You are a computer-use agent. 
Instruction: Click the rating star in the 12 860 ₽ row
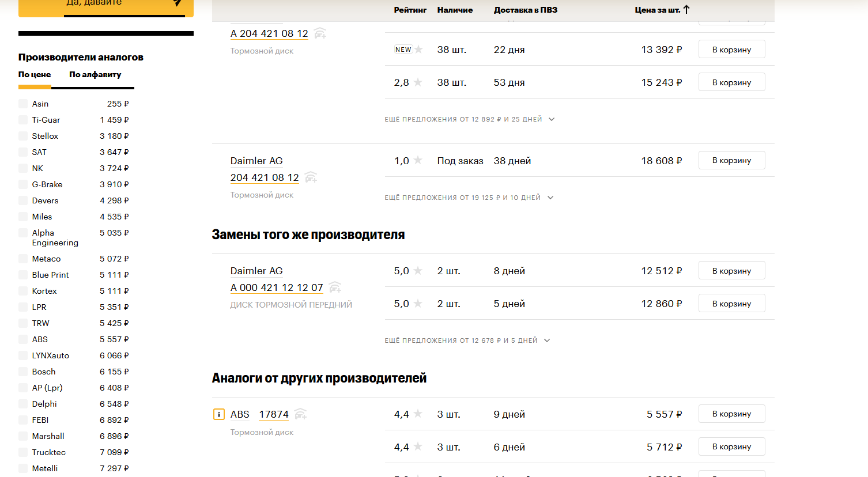418,304
